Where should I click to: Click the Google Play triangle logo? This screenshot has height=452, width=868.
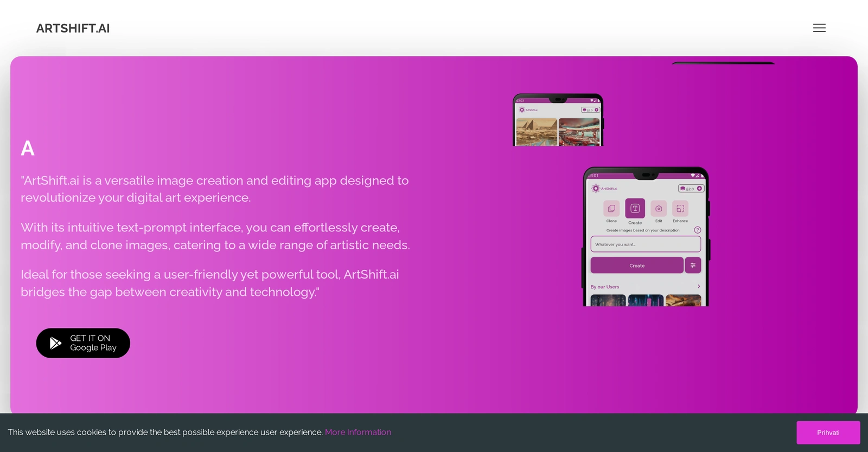(x=55, y=343)
